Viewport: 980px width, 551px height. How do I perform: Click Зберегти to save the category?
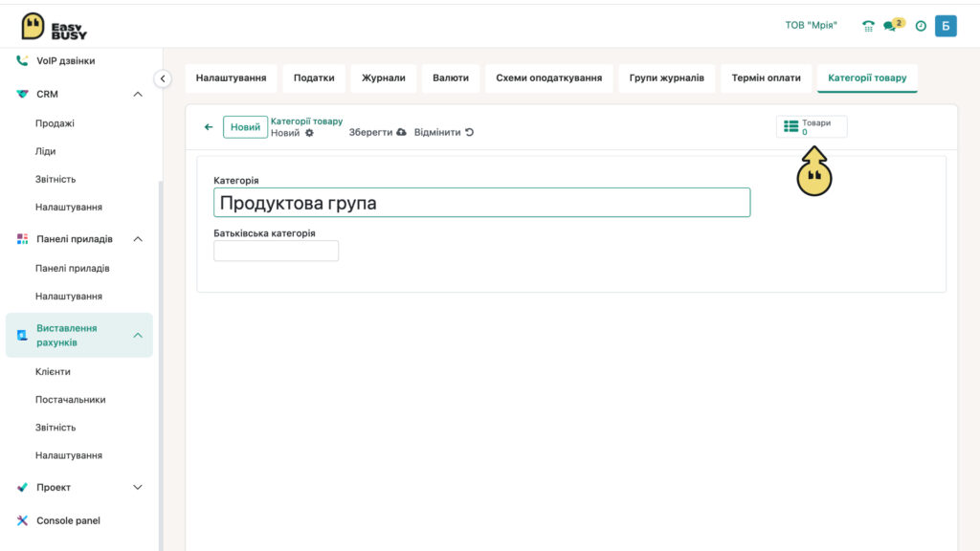(377, 132)
